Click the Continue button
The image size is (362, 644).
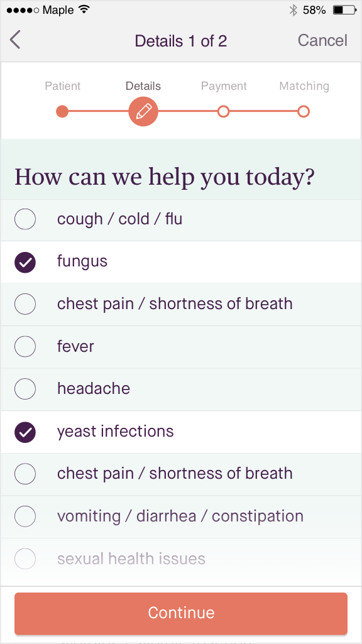point(181,613)
